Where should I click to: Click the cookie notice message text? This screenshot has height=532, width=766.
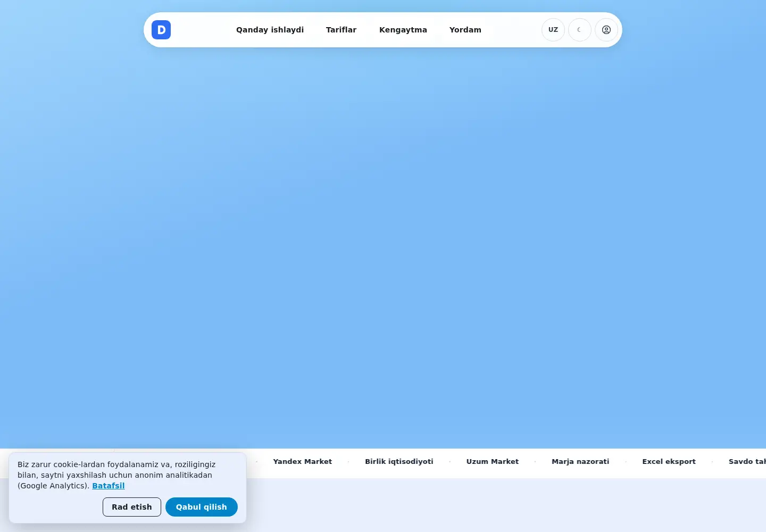click(116, 475)
